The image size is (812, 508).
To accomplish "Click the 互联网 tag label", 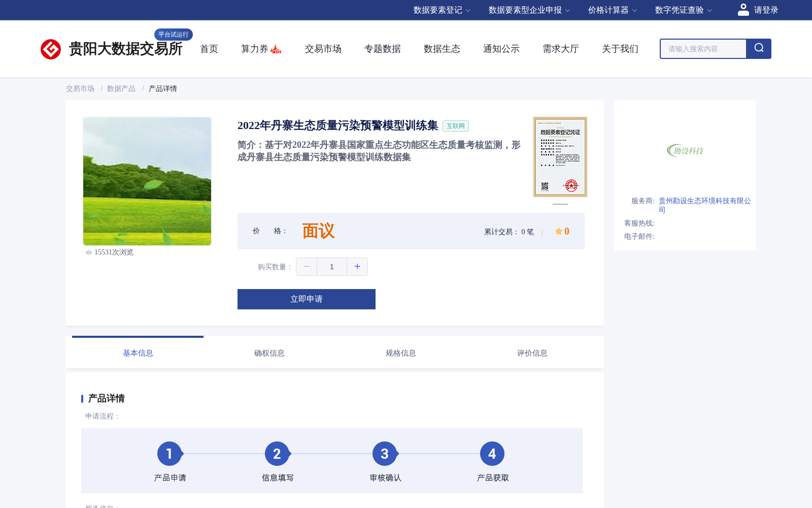I will pos(456,126).
